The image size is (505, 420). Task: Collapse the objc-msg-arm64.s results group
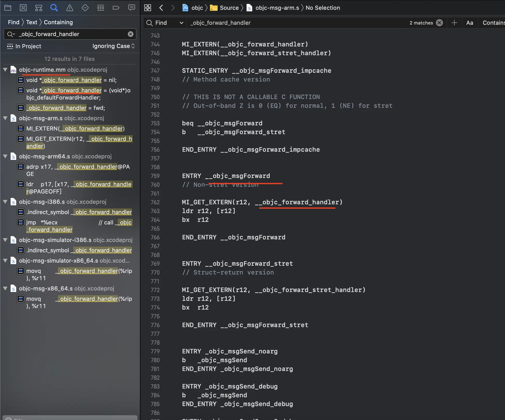[5, 156]
